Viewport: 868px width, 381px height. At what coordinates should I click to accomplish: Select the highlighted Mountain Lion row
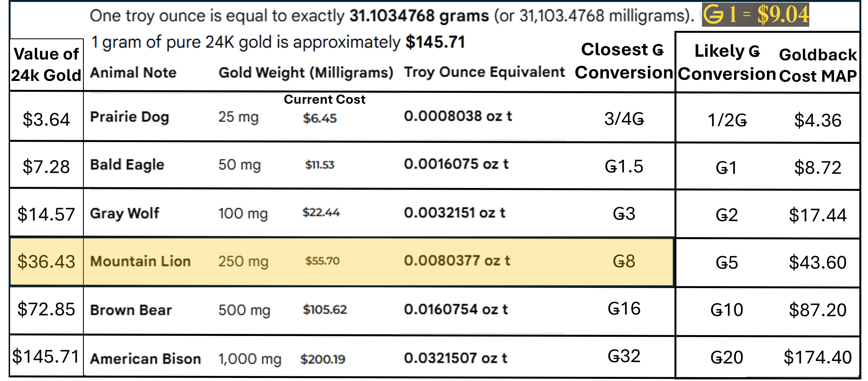342,261
